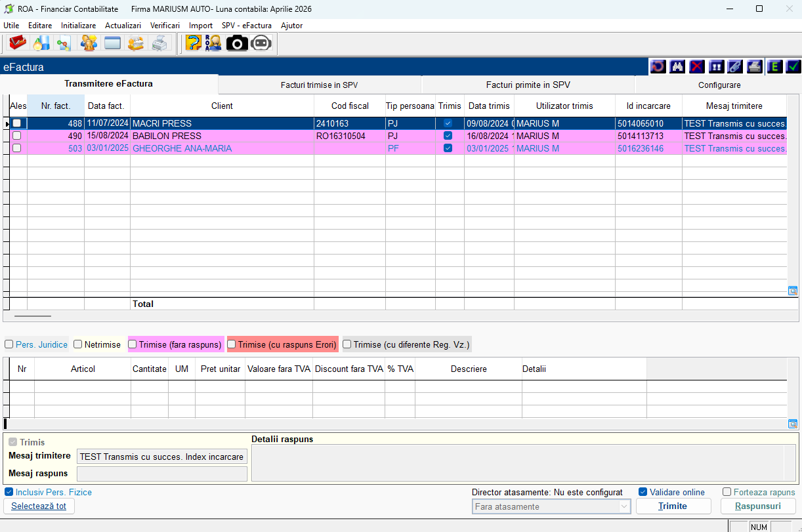
Task: Open the Fara atasamente dropdown
Action: tap(551, 506)
